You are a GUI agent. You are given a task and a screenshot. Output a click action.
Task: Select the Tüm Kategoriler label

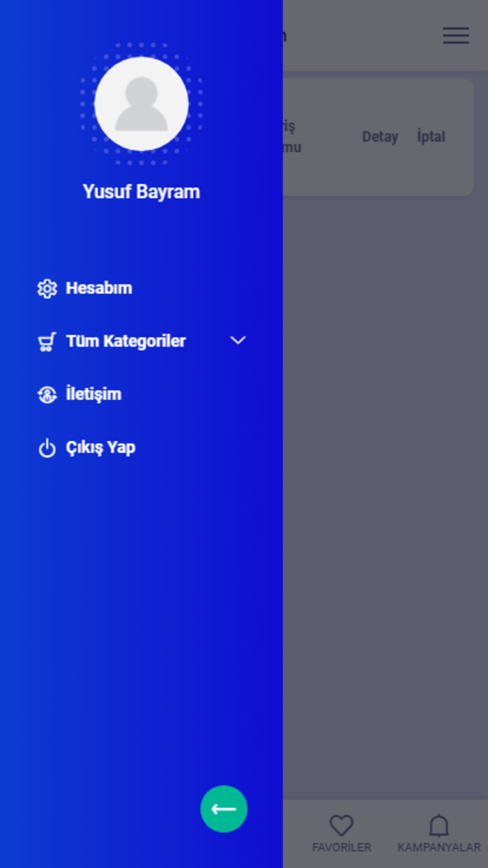click(125, 341)
